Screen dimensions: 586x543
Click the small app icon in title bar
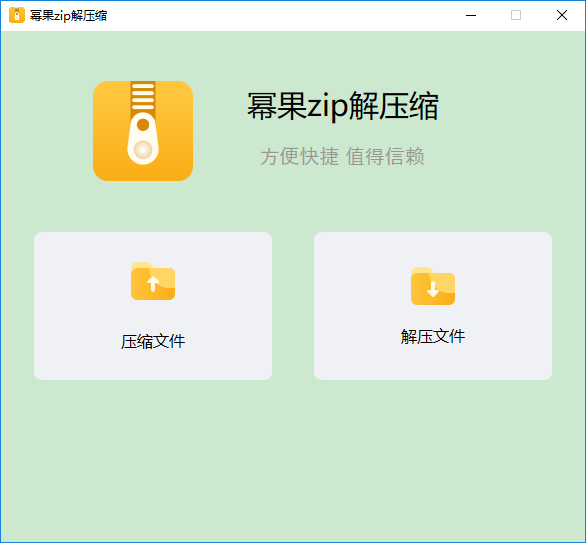tap(16, 15)
